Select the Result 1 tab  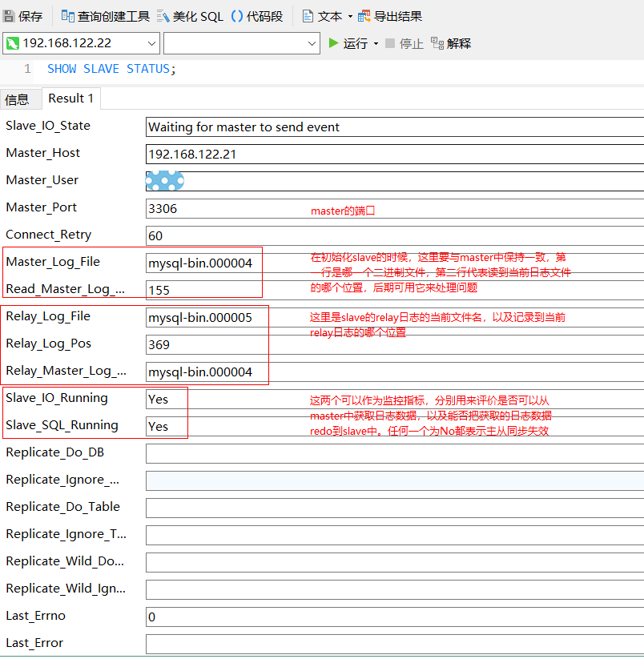click(70, 98)
